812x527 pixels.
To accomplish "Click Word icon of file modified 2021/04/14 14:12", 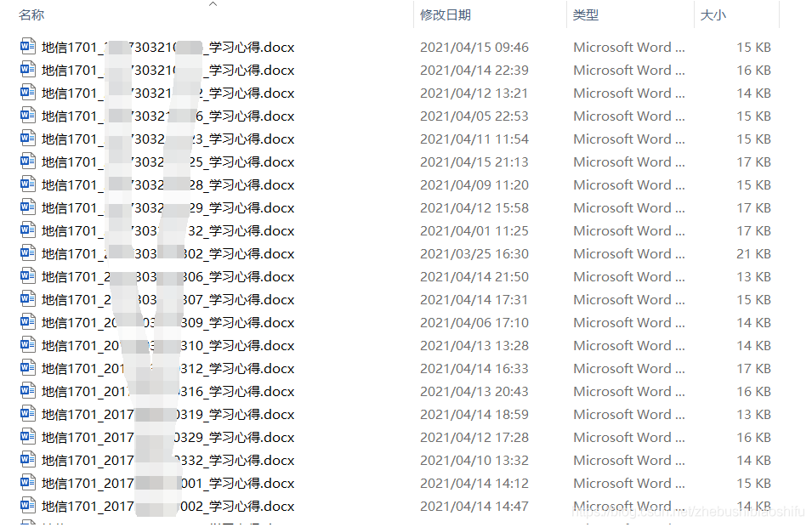I will pyautogui.click(x=28, y=482).
